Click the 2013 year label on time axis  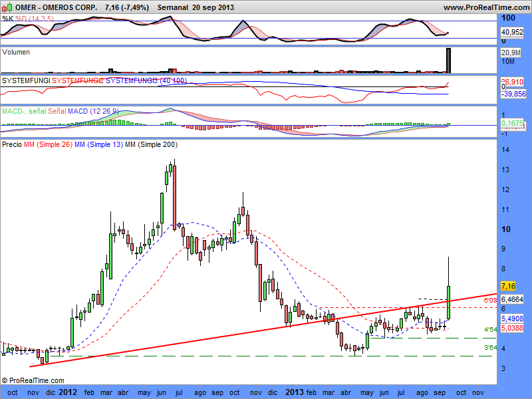[295, 392]
